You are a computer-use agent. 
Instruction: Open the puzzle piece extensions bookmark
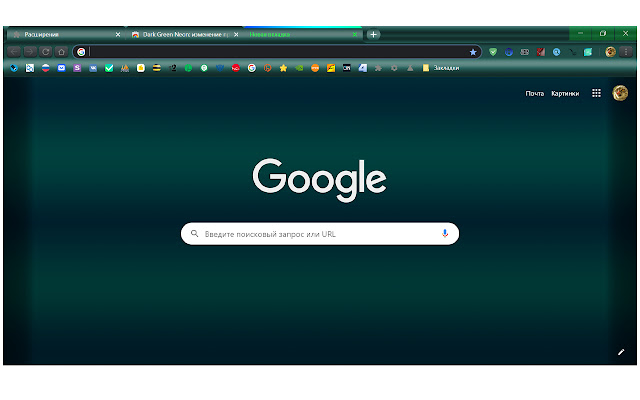378,68
